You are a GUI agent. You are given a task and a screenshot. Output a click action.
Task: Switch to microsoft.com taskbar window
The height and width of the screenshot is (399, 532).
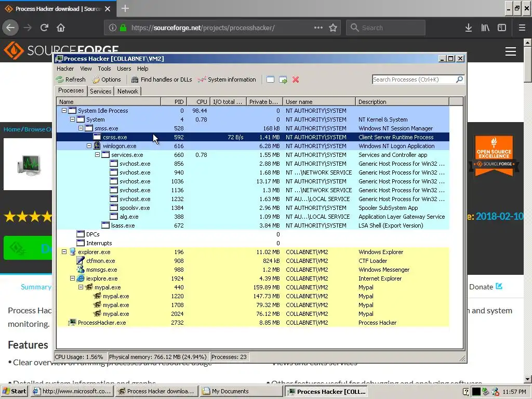tap(72, 391)
